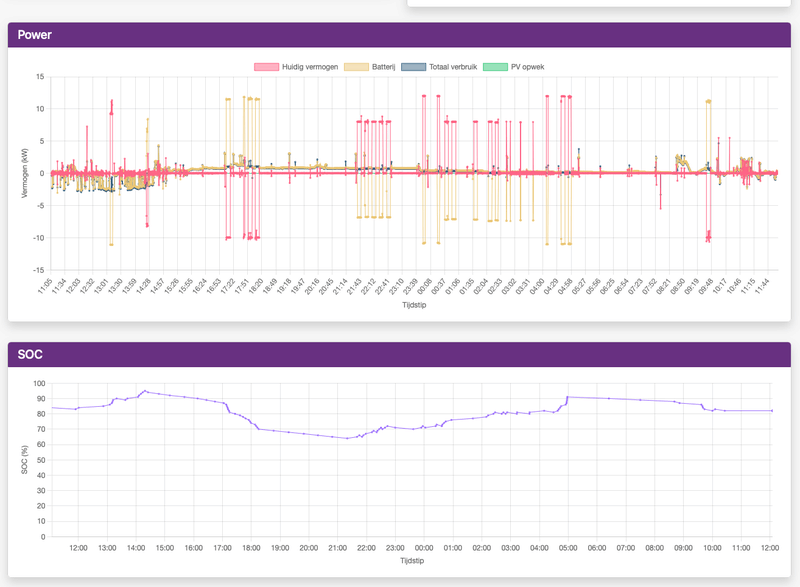Screen dimensions: 800x587
Task: Click the 11:05 tick on Power chart
Action: point(45,286)
